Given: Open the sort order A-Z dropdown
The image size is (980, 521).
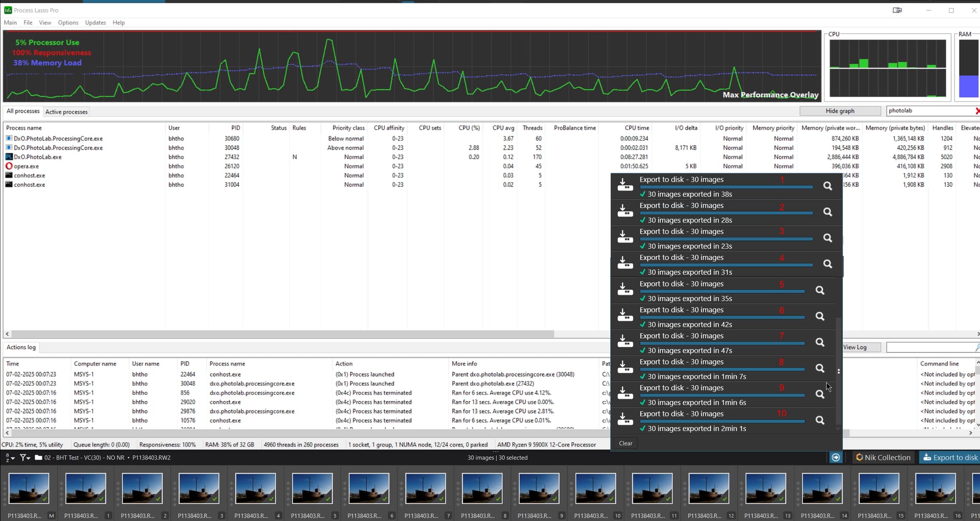Looking at the screenshot, I should coord(10,458).
